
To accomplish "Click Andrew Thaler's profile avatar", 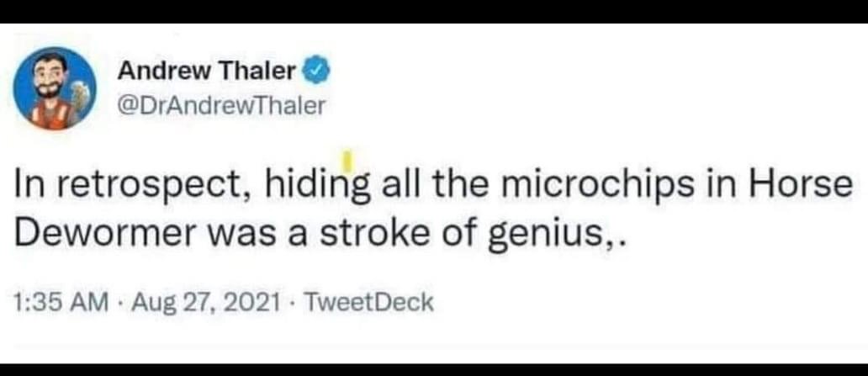I will coord(56,87).
